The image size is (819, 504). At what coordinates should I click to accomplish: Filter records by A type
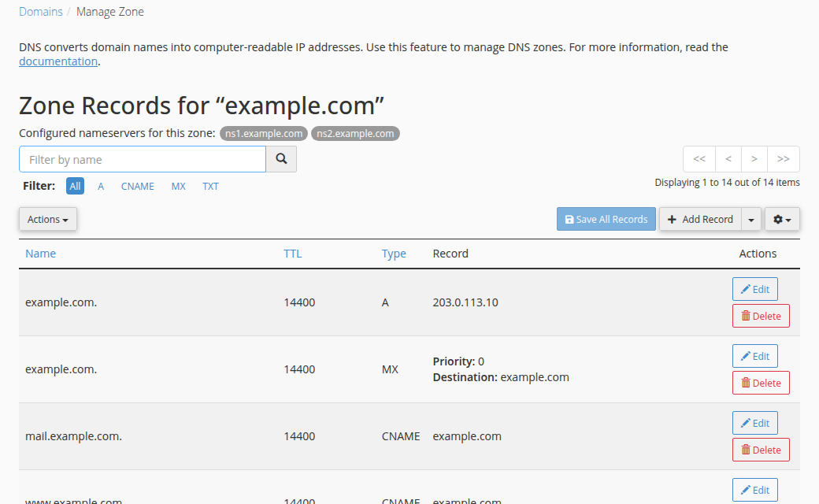coord(101,186)
